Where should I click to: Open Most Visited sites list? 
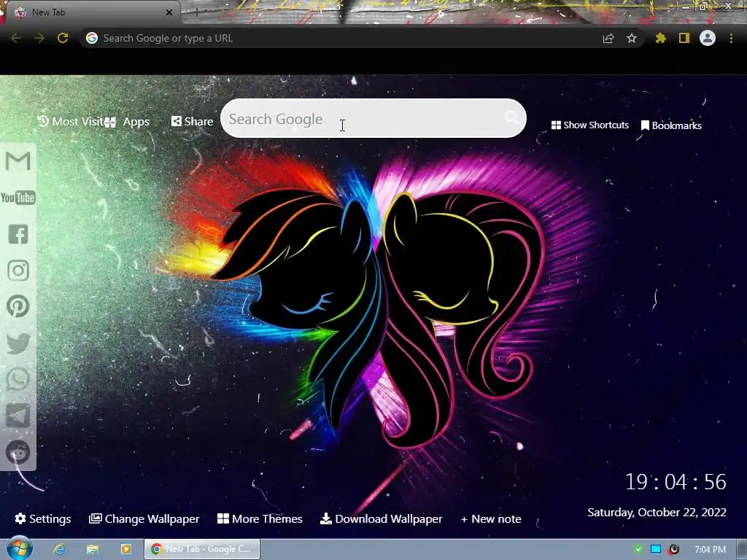(71, 122)
